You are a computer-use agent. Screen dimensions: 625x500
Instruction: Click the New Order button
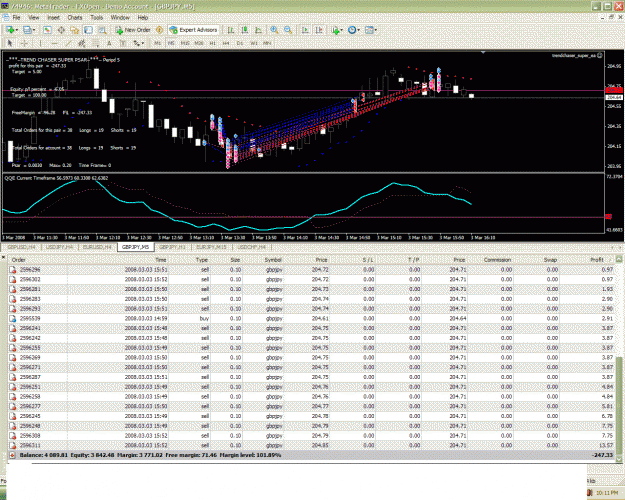[133, 30]
